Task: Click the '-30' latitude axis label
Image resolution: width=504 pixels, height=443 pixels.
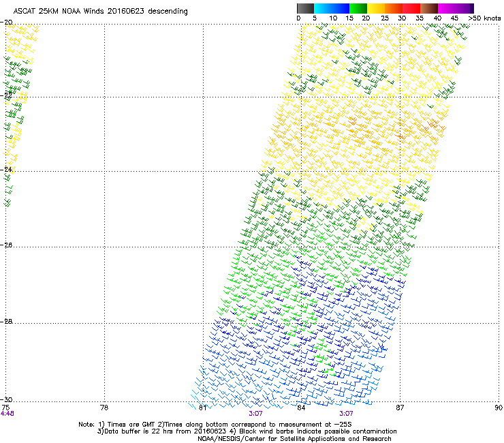Action: click(6, 400)
